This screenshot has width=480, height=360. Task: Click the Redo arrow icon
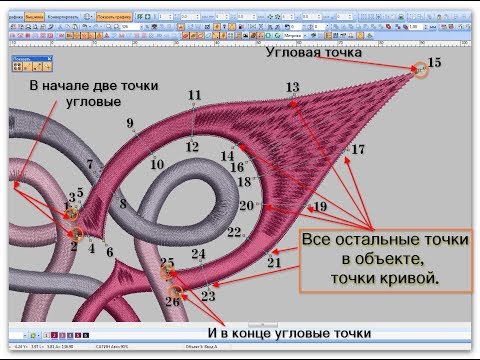(x=96, y=26)
